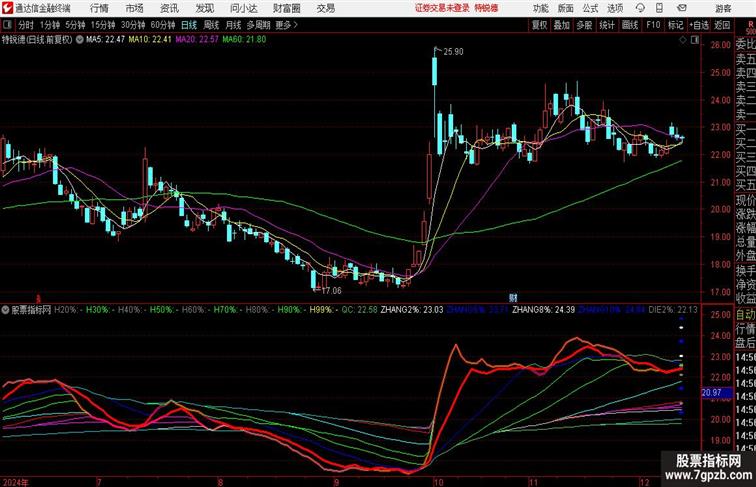Click the 股票指标网 indicator name label

[31, 310]
